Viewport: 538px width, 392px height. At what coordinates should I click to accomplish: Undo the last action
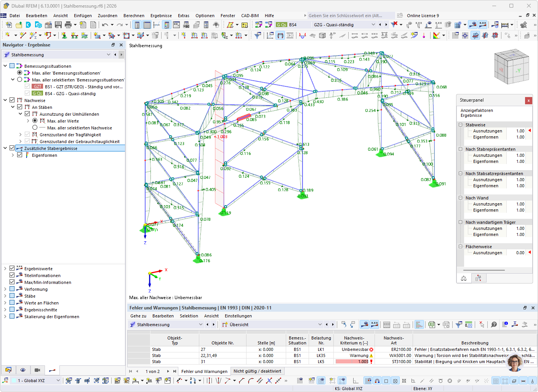105,25
